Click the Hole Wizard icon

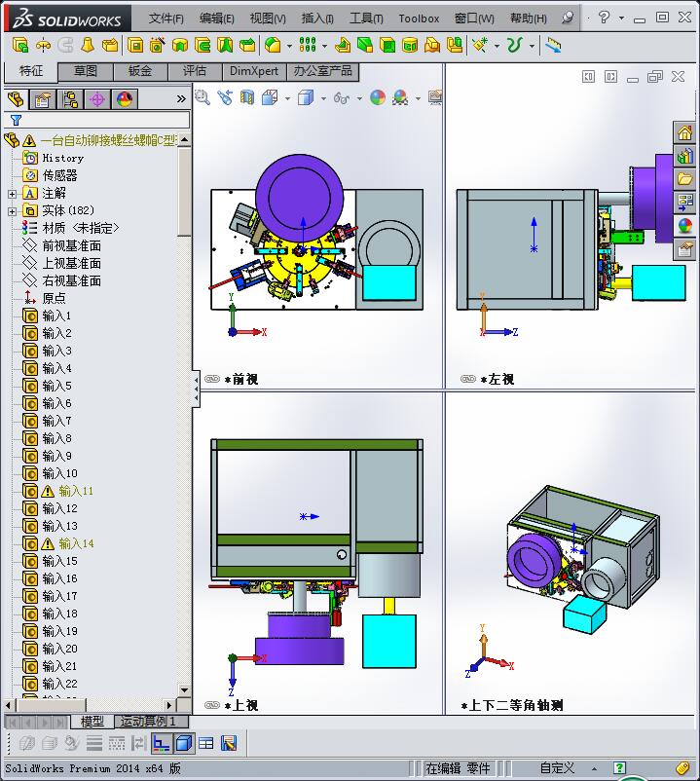[x=158, y=46]
